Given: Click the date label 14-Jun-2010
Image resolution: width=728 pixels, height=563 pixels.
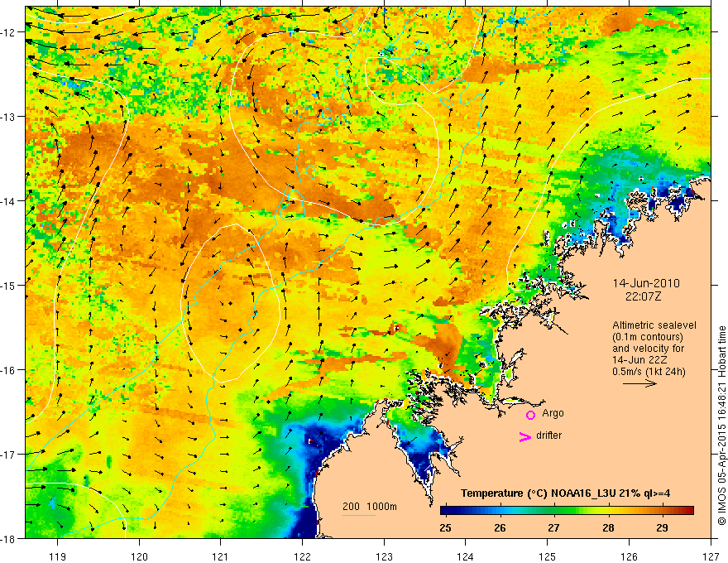Looking at the screenshot, I should 646,283.
